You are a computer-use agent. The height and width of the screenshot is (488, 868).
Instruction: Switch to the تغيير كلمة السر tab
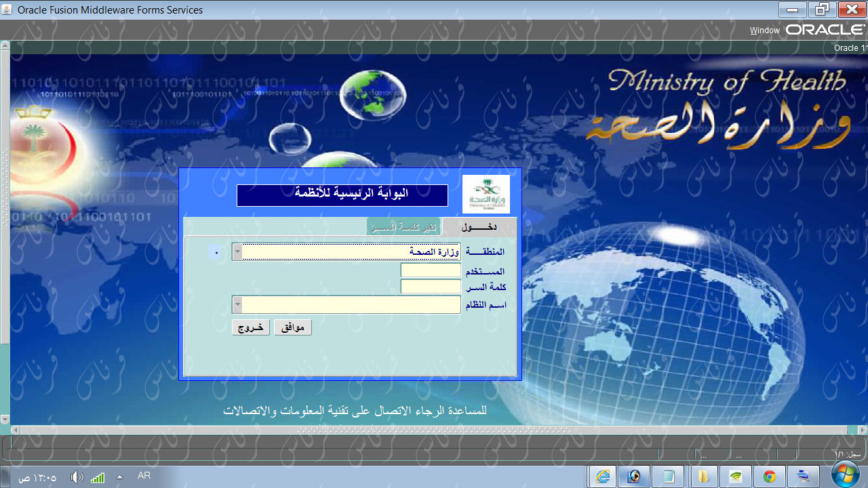pyautogui.click(x=404, y=226)
